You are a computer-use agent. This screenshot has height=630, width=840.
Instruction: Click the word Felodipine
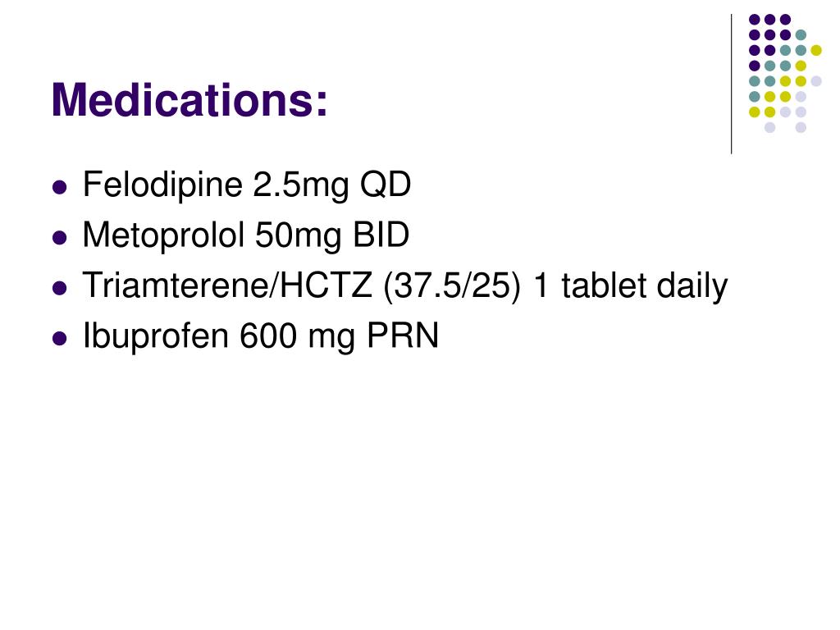click(x=163, y=185)
